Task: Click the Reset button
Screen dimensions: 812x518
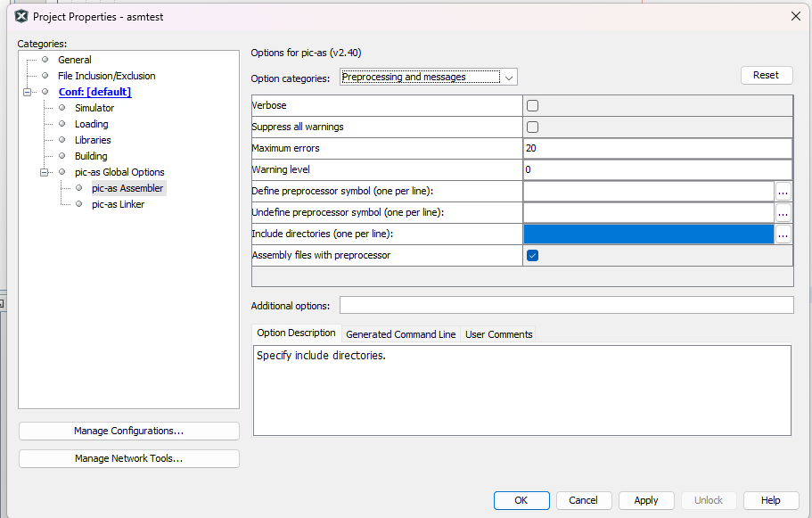Action: (x=766, y=76)
